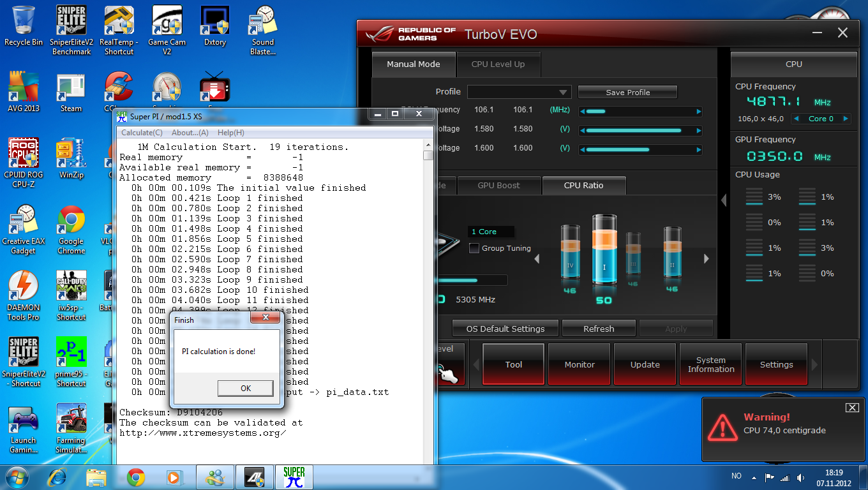Open Farming Simulator desktop icon
The image size is (868, 490).
point(71,429)
